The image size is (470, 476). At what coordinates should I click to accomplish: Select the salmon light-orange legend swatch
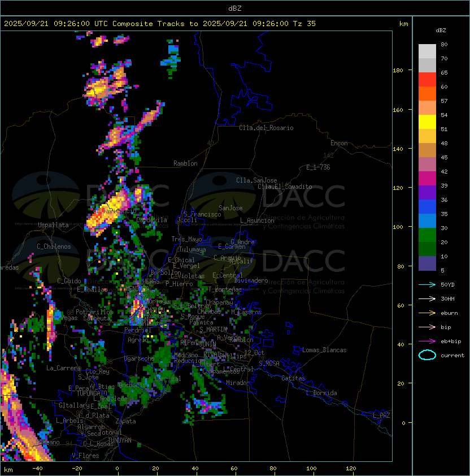(427, 107)
